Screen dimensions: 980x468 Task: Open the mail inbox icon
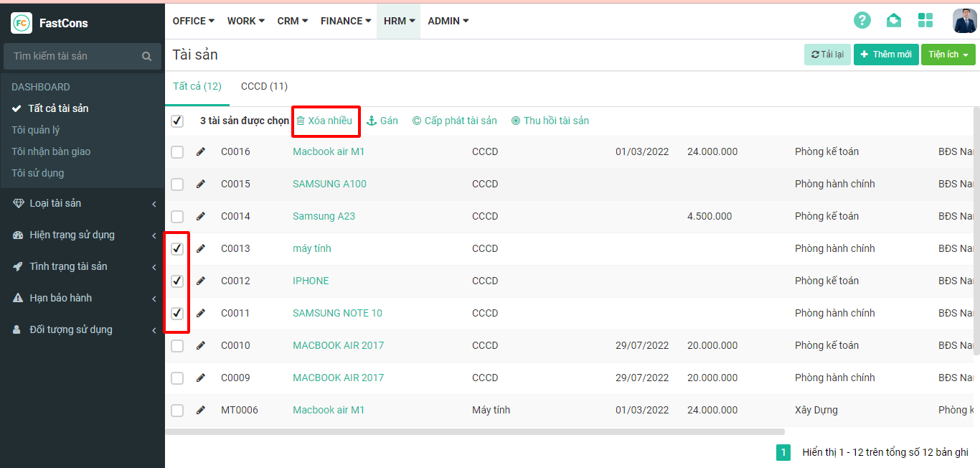(x=893, y=20)
